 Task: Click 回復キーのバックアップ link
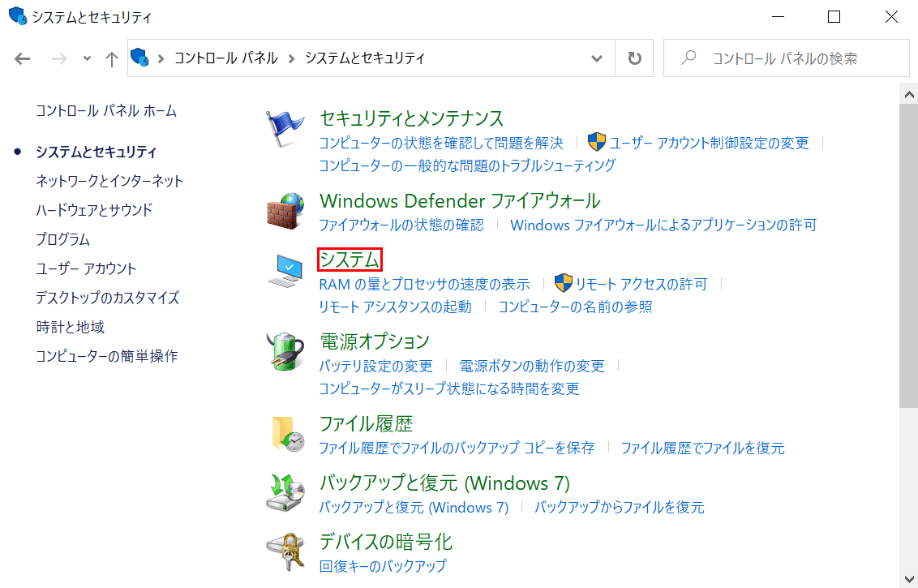tap(383, 566)
